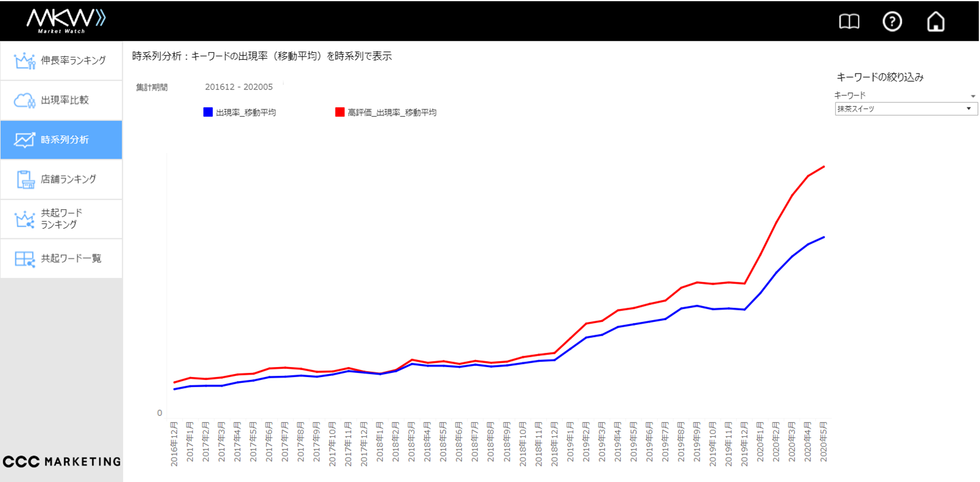Click the book manual icon in header
The image size is (980, 482).
(849, 22)
